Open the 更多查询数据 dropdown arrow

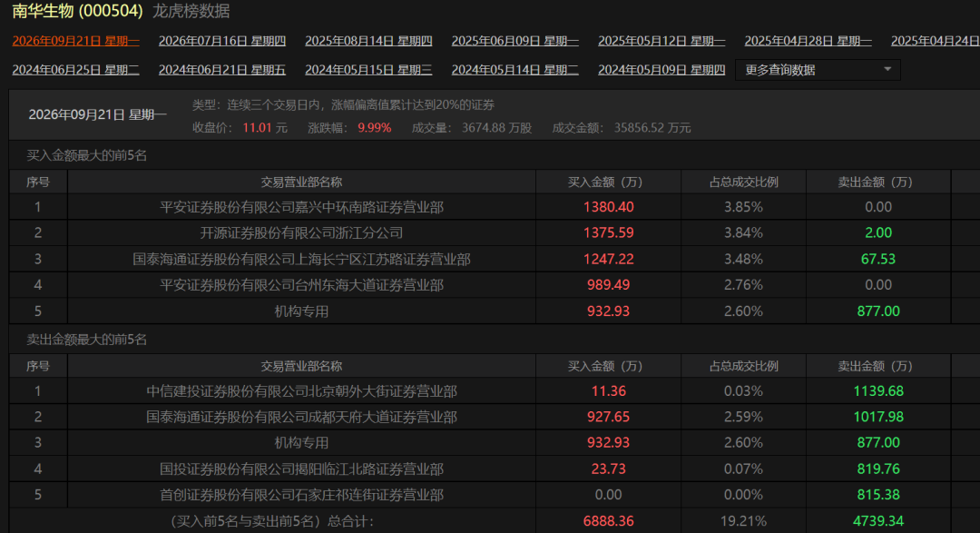tap(887, 69)
